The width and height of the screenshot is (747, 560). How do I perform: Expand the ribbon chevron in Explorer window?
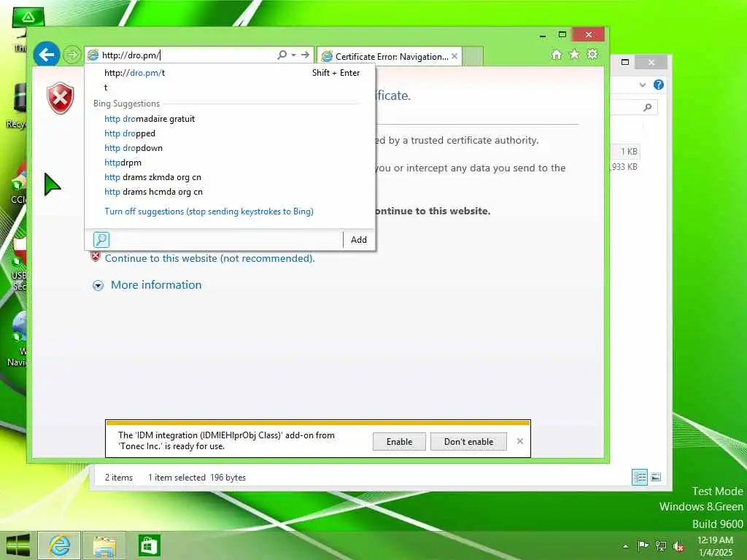click(x=643, y=85)
